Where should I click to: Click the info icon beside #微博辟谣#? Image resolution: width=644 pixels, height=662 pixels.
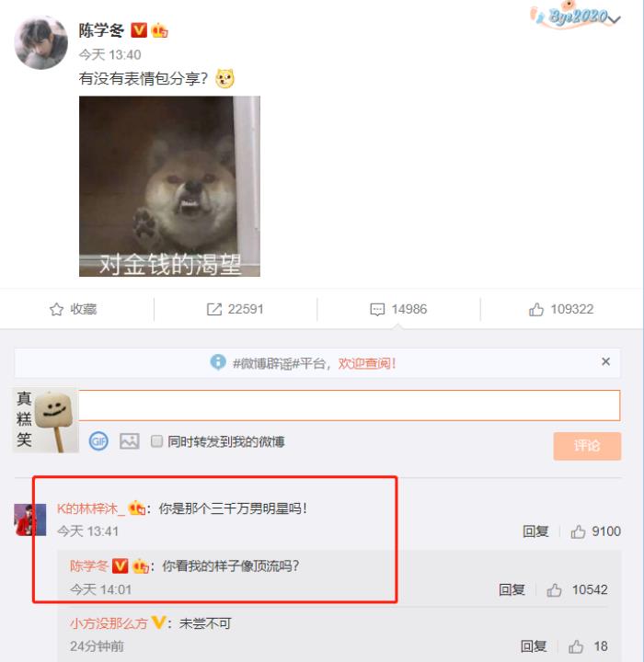click(218, 362)
